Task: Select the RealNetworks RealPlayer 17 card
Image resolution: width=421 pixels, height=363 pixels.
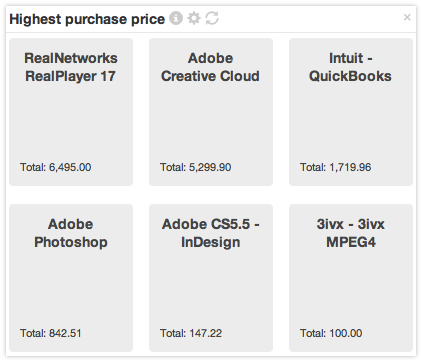Action: point(71,112)
